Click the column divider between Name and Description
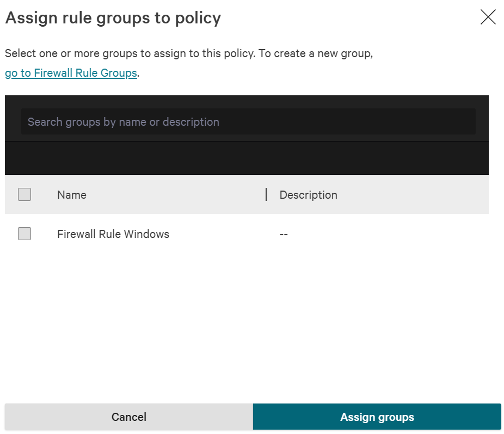This screenshot has height=434, width=504. tap(266, 194)
